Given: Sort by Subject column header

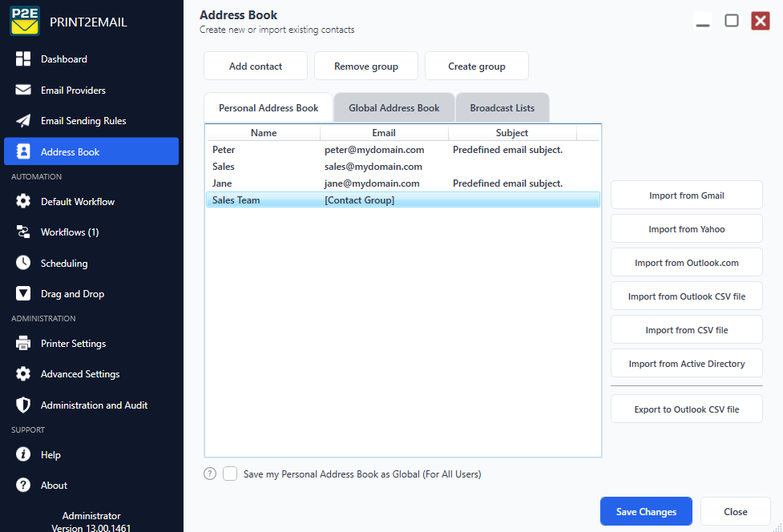Looking at the screenshot, I should tap(512, 133).
